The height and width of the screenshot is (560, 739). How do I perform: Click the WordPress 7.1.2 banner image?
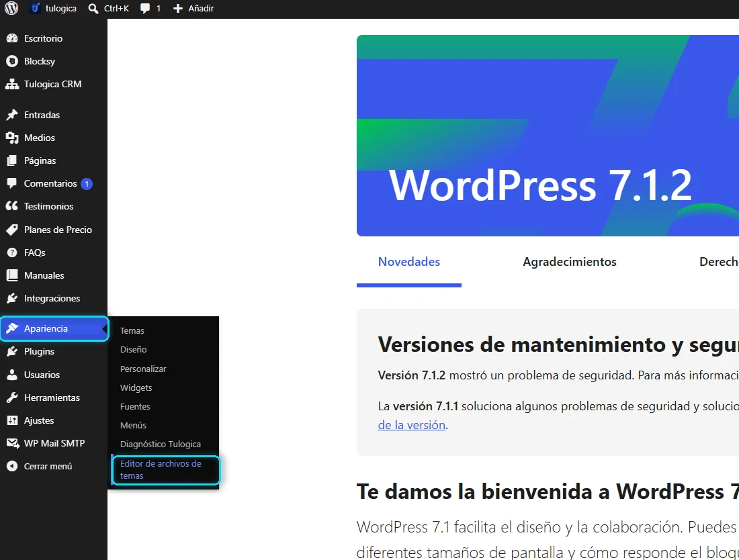coord(548,136)
